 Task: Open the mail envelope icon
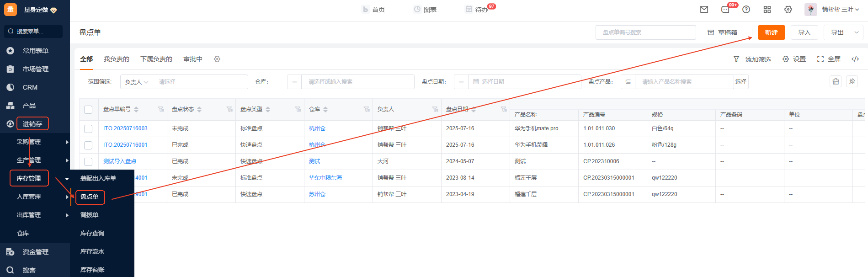(x=704, y=9)
